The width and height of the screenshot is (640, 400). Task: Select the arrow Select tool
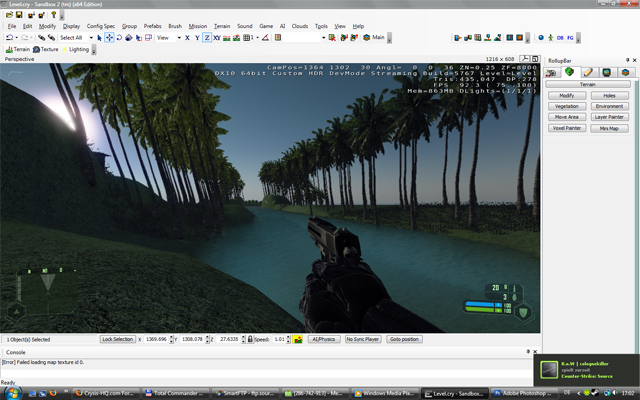(99, 38)
